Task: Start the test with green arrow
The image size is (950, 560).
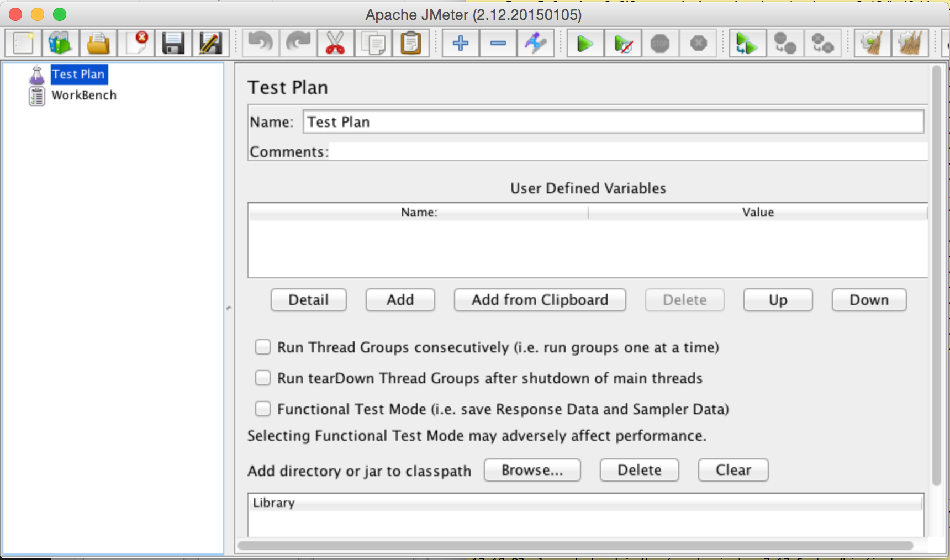Action: point(585,43)
